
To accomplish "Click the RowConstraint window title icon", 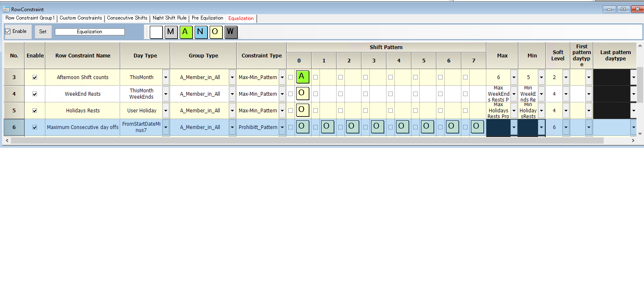I will [6, 9].
